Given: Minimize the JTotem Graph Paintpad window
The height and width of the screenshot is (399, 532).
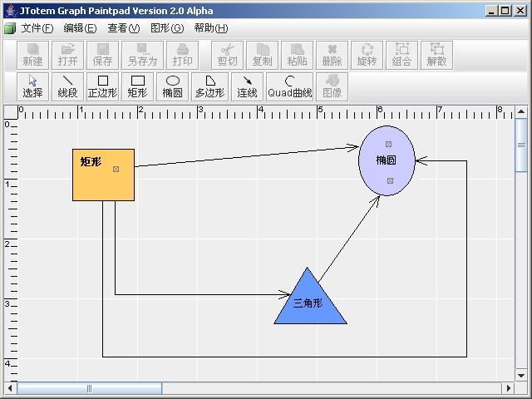Looking at the screenshot, I should [x=491, y=11].
